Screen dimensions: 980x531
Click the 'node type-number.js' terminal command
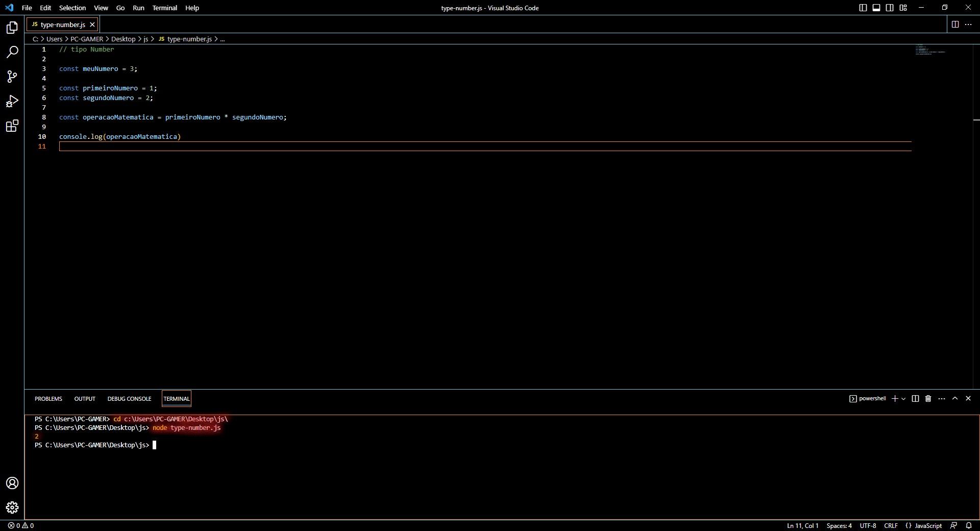pos(186,428)
